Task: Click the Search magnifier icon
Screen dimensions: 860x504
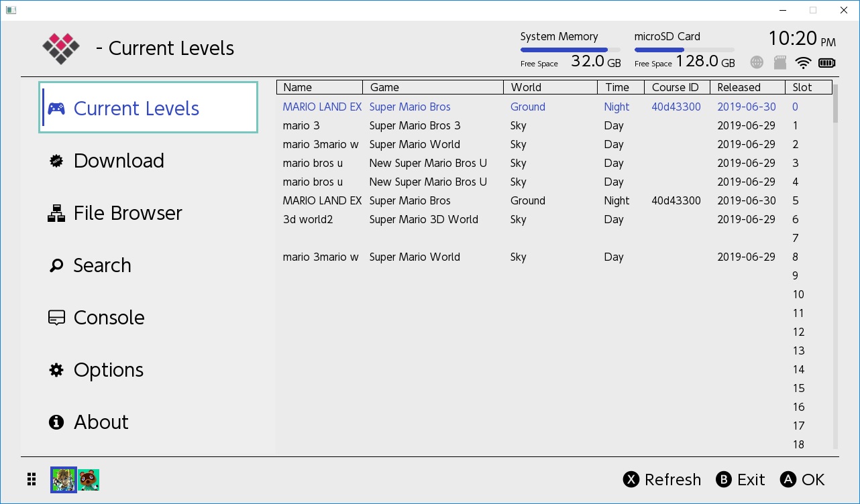Action: click(56, 265)
